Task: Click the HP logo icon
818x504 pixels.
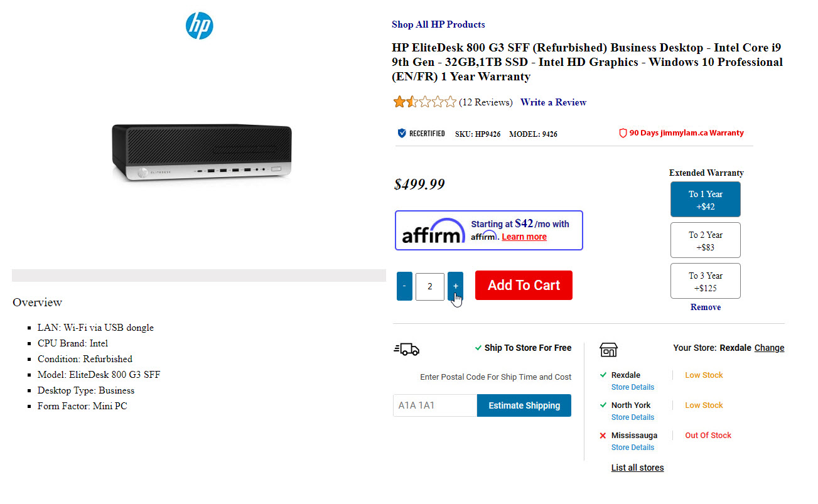Action: [199, 26]
